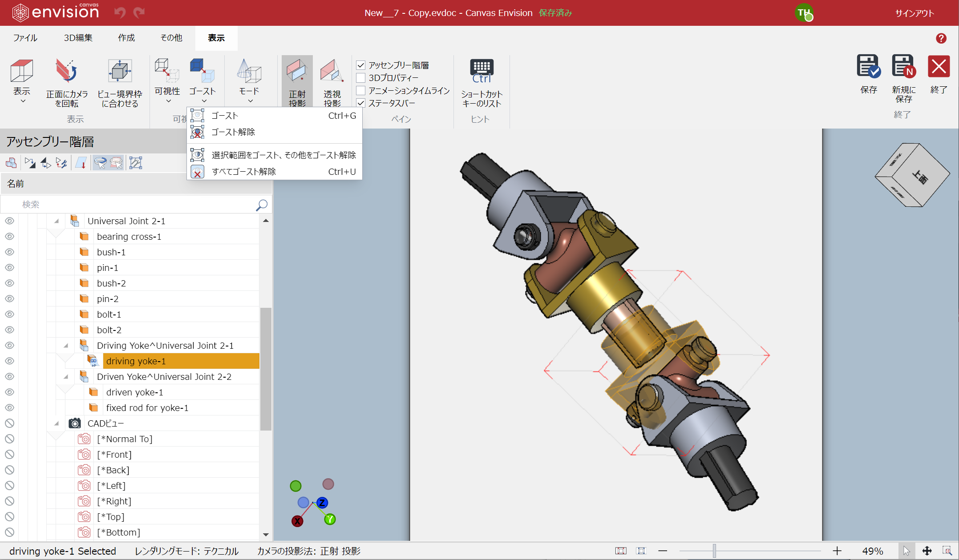Toggle hidden state icon for [*Front] view
This screenshot has width=959, height=560.
pos(9,455)
